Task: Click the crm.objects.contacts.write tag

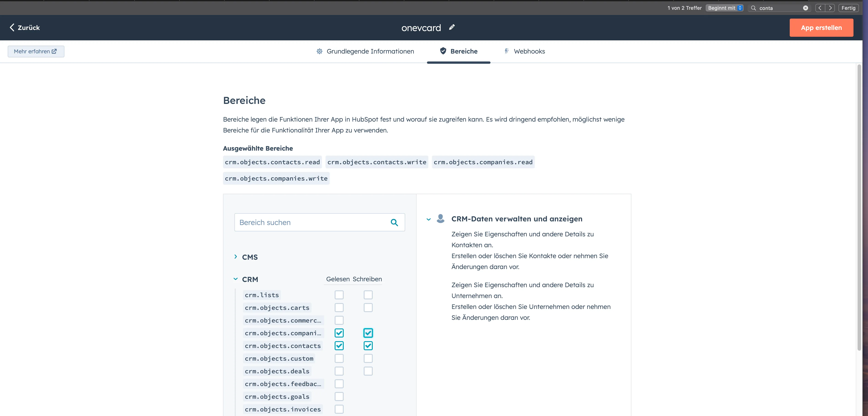Action: pyautogui.click(x=377, y=162)
